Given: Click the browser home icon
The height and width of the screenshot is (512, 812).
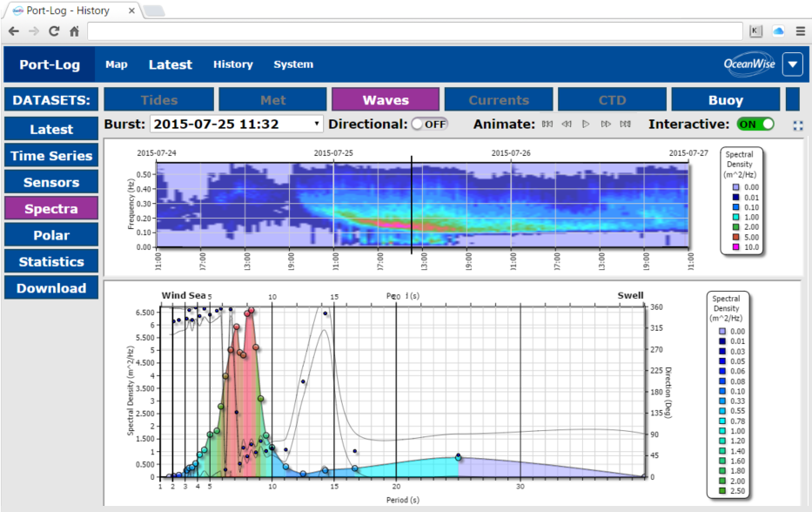Looking at the screenshot, I should point(75,30).
